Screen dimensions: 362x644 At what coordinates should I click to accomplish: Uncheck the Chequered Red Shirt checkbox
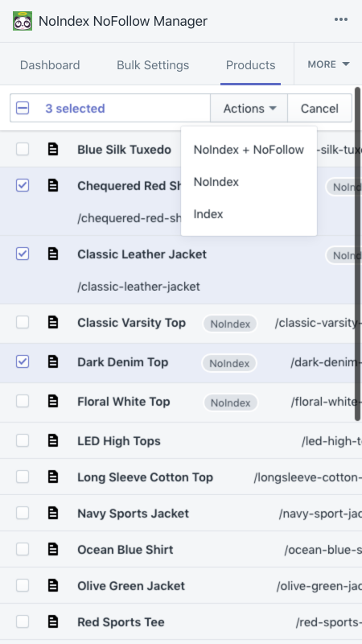pyautogui.click(x=23, y=186)
